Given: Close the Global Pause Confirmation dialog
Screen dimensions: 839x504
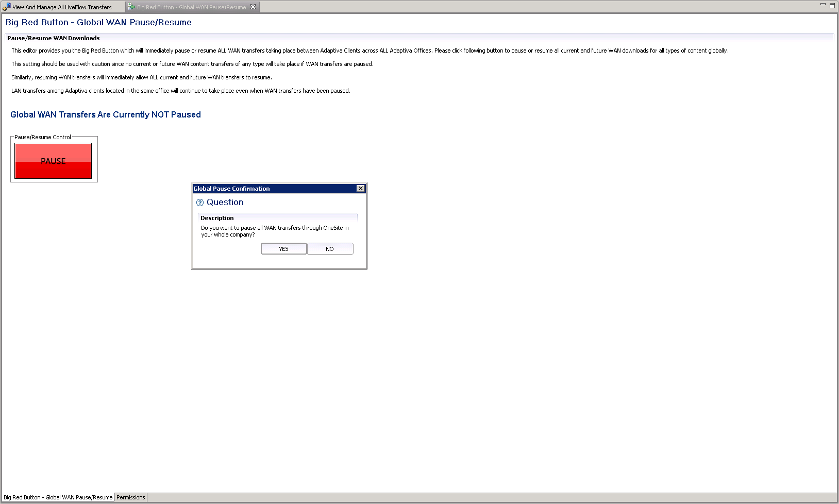Looking at the screenshot, I should pos(361,189).
